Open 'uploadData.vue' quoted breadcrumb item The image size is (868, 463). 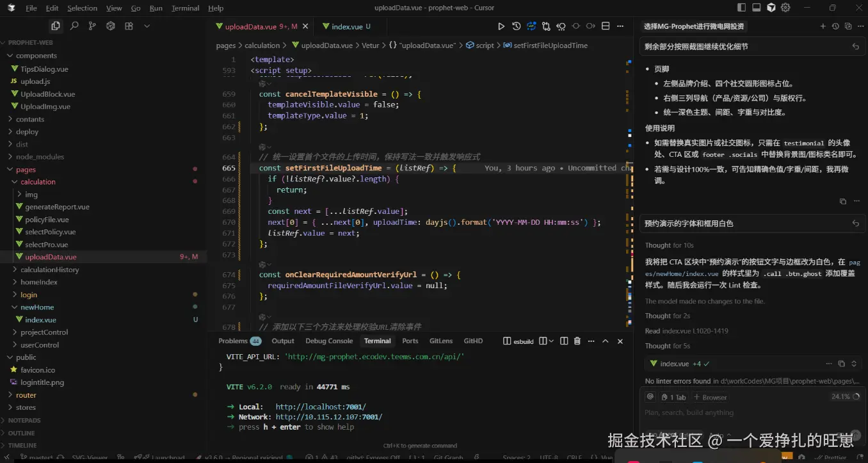[427, 45]
